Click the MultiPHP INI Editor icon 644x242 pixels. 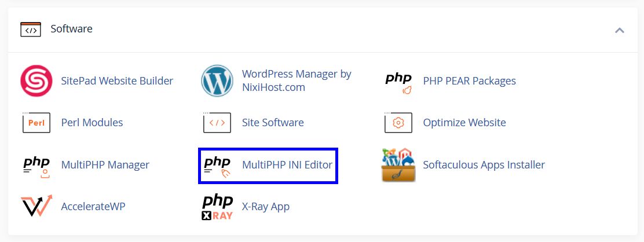coord(217,166)
